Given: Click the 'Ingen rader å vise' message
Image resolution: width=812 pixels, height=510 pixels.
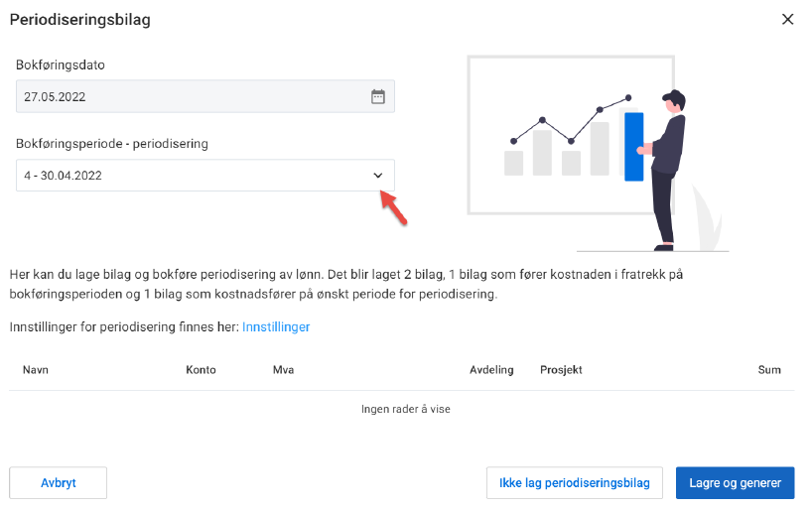Looking at the screenshot, I should 405,409.
